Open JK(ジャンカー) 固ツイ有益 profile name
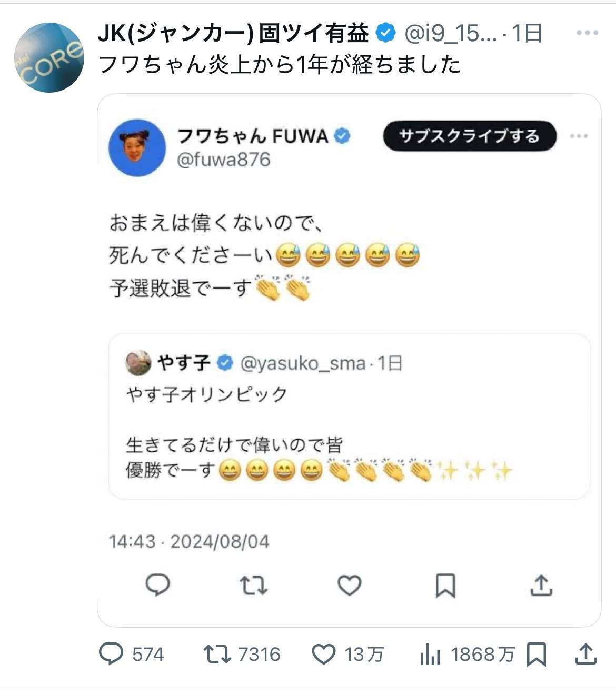Image resolution: width=616 pixels, height=694 pixels. [x=233, y=34]
